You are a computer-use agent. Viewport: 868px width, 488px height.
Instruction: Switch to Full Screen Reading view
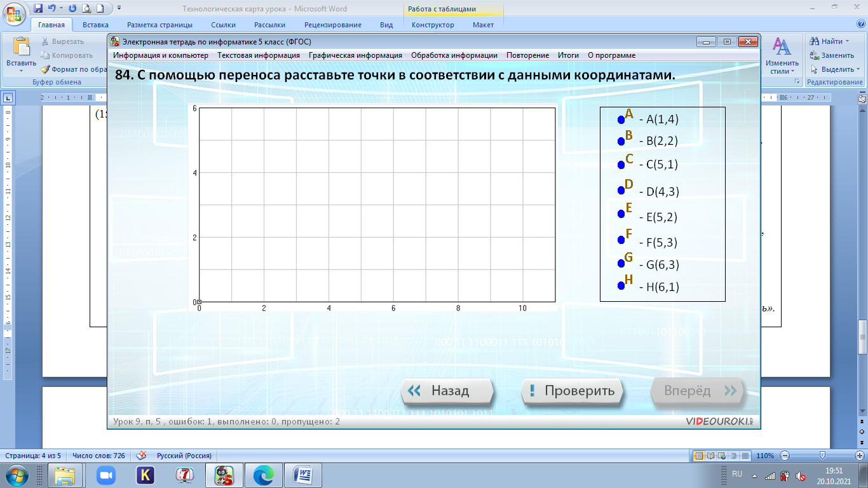tap(710, 456)
